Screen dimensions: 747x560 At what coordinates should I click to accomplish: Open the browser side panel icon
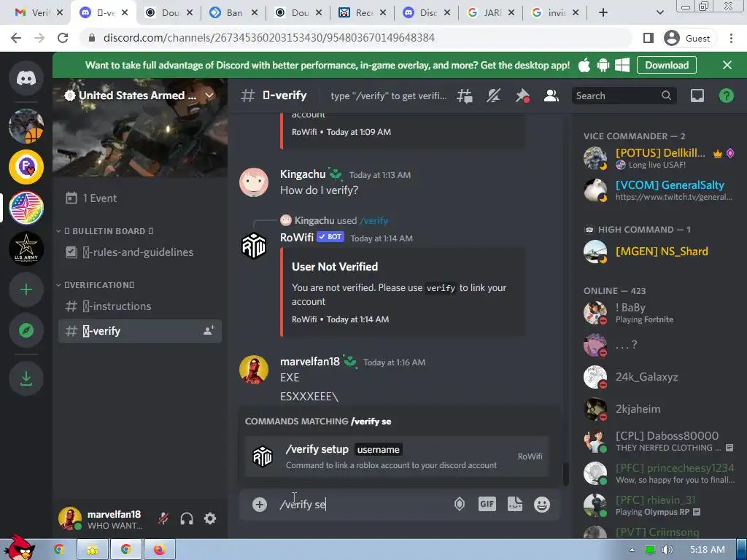point(648,38)
